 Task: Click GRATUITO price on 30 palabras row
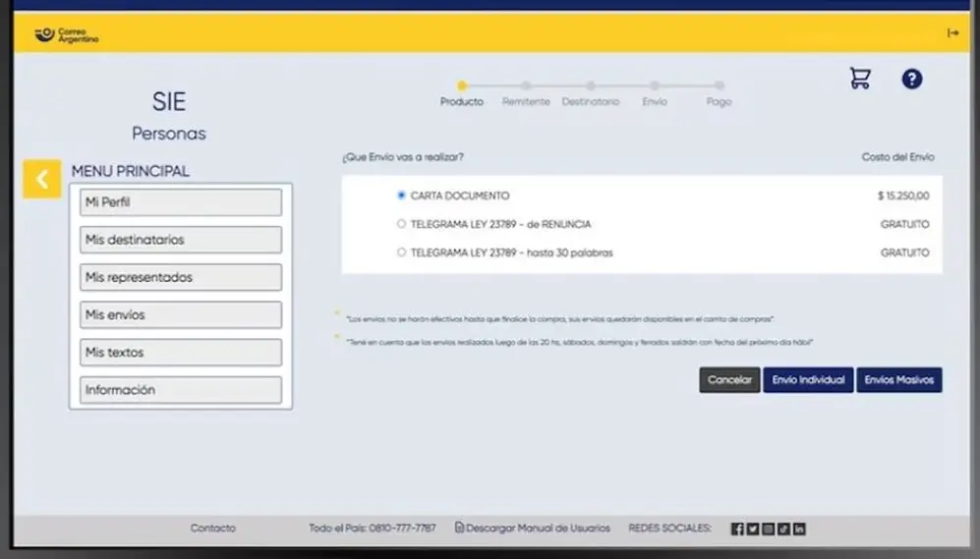pyautogui.click(x=905, y=252)
